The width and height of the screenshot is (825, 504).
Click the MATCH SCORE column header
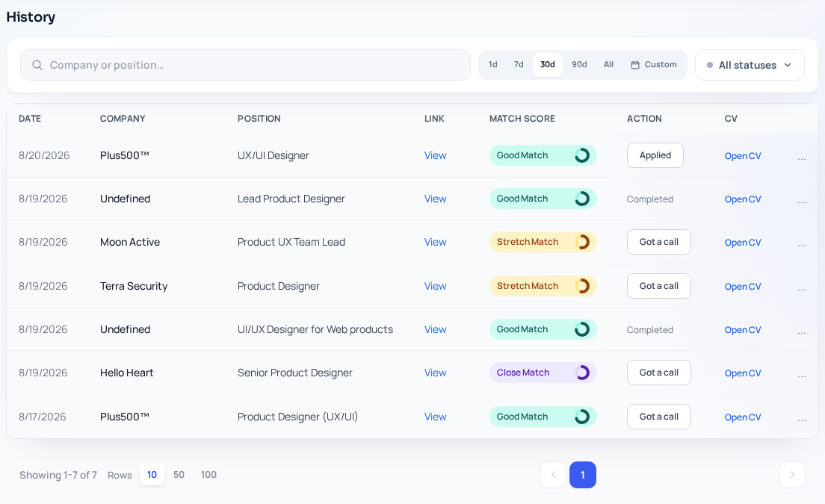click(522, 119)
